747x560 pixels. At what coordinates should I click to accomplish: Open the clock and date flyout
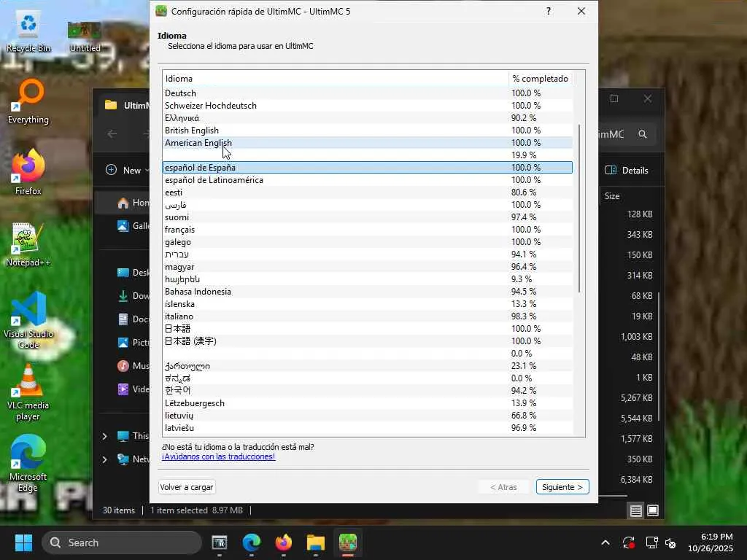711,542
